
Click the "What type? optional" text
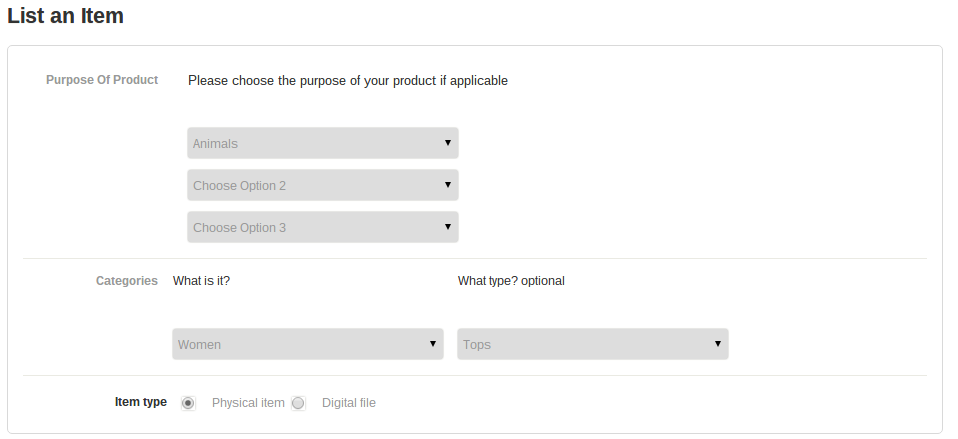coord(511,281)
